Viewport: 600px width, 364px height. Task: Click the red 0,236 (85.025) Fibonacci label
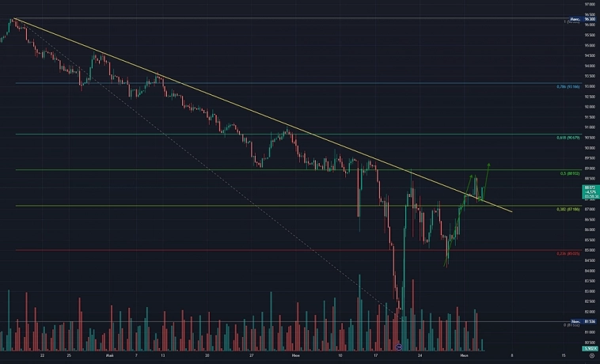(568, 253)
